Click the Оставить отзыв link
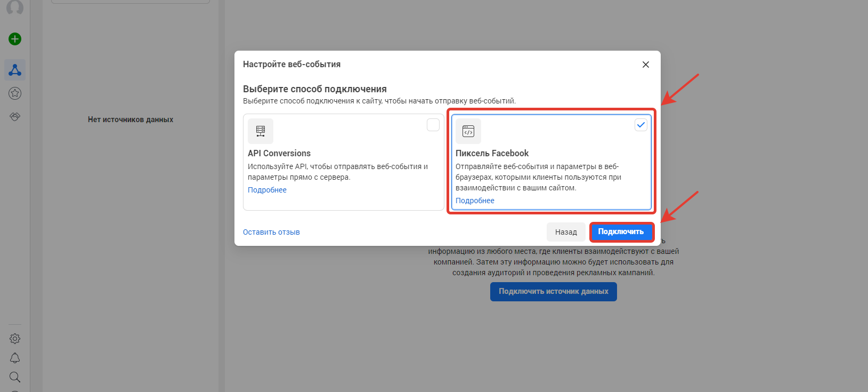The width and height of the screenshot is (868, 392). (x=271, y=232)
